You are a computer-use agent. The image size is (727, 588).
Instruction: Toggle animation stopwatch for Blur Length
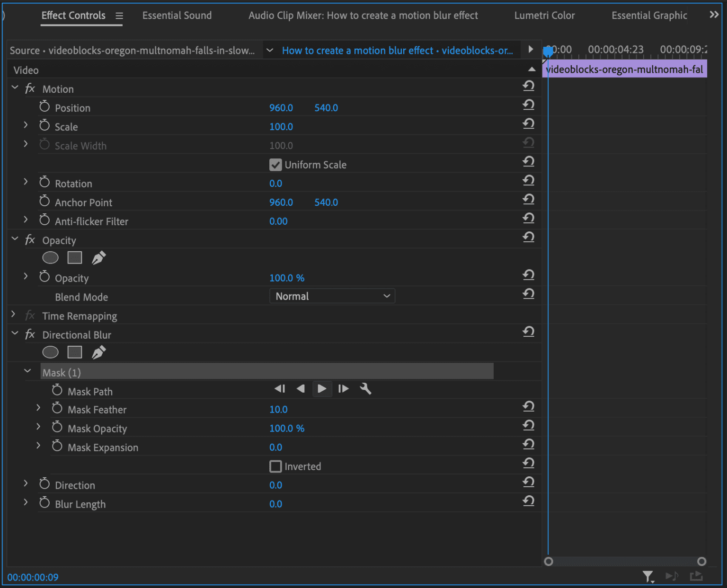[44, 503]
